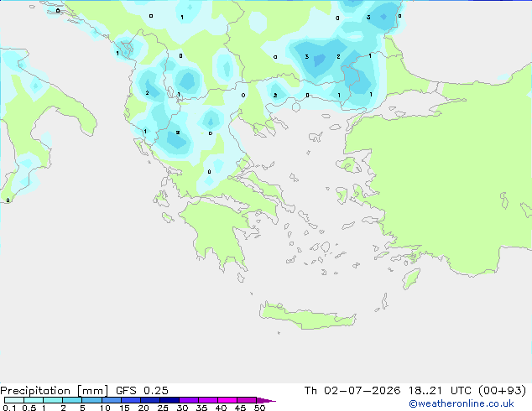Click the purple arrow tip above 50
532x411 pixels.
coord(266,400)
